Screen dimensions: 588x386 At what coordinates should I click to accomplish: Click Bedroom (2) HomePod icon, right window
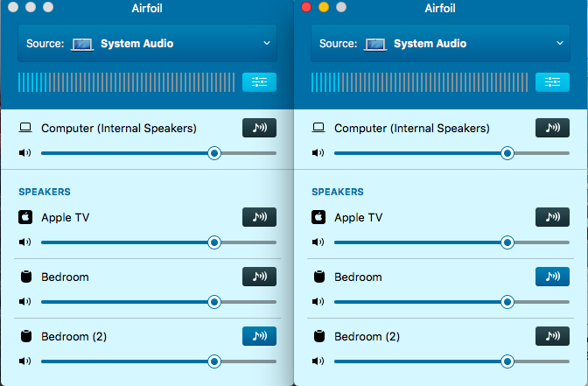click(319, 336)
